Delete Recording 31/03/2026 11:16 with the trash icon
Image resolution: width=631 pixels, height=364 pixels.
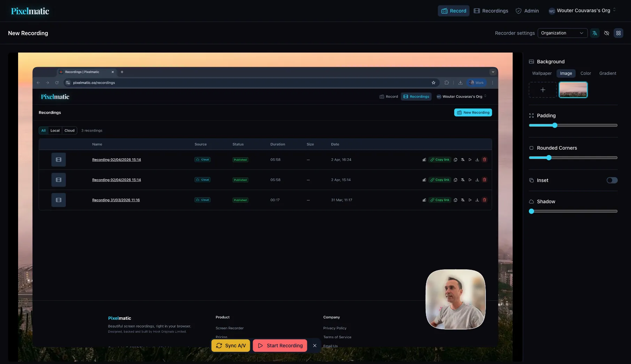pyautogui.click(x=484, y=200)
